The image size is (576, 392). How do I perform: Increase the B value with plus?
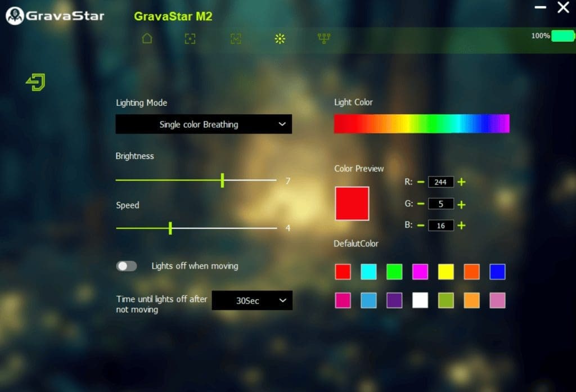(x=462, y=225)
